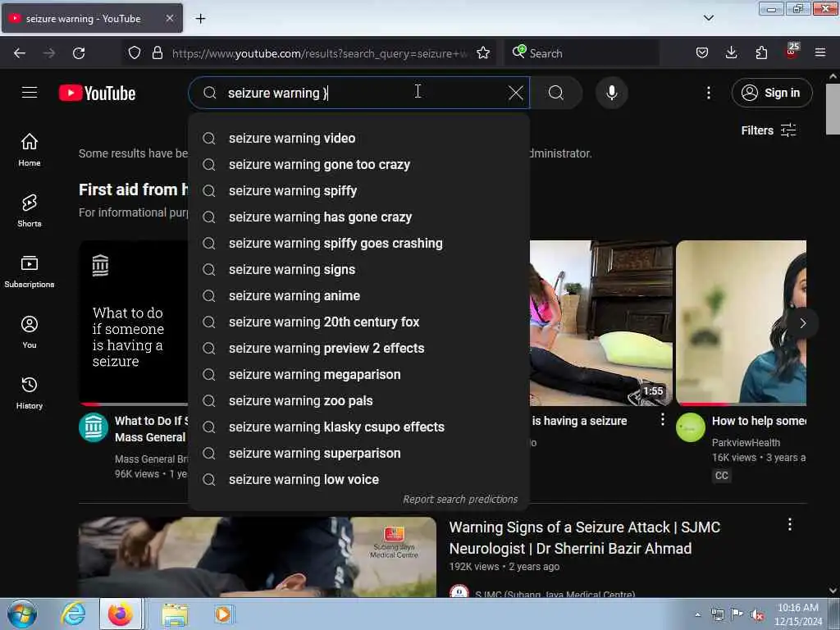Show hidden tray icons arrow
840x630 pixels.
click(x=697, y=615)
